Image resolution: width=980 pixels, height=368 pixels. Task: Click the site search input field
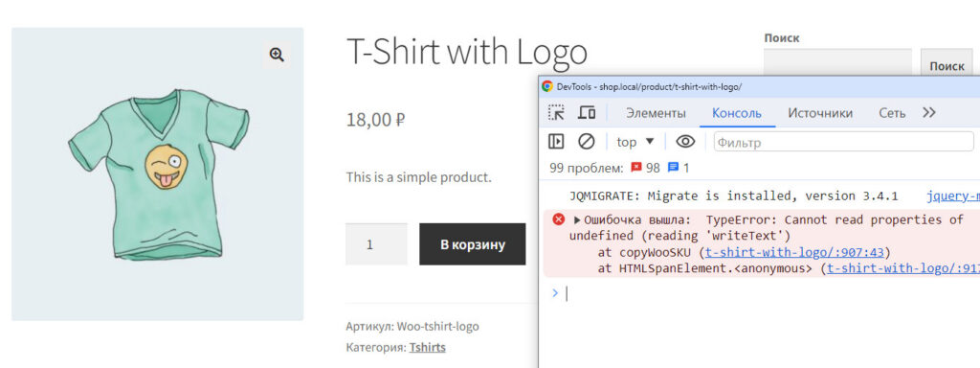tap(837, 62)
